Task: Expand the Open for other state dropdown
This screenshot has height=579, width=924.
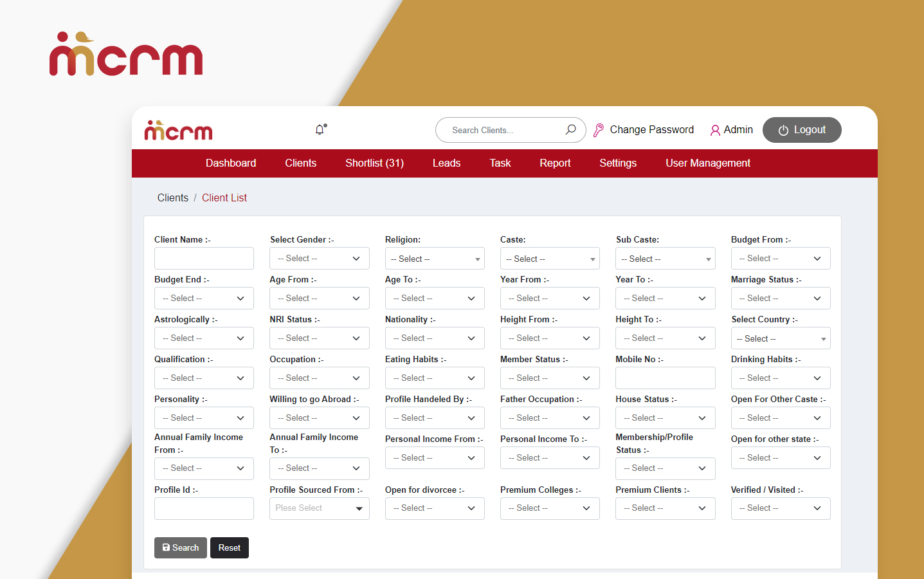Action: pyautogui.click(x=781, y=458)
